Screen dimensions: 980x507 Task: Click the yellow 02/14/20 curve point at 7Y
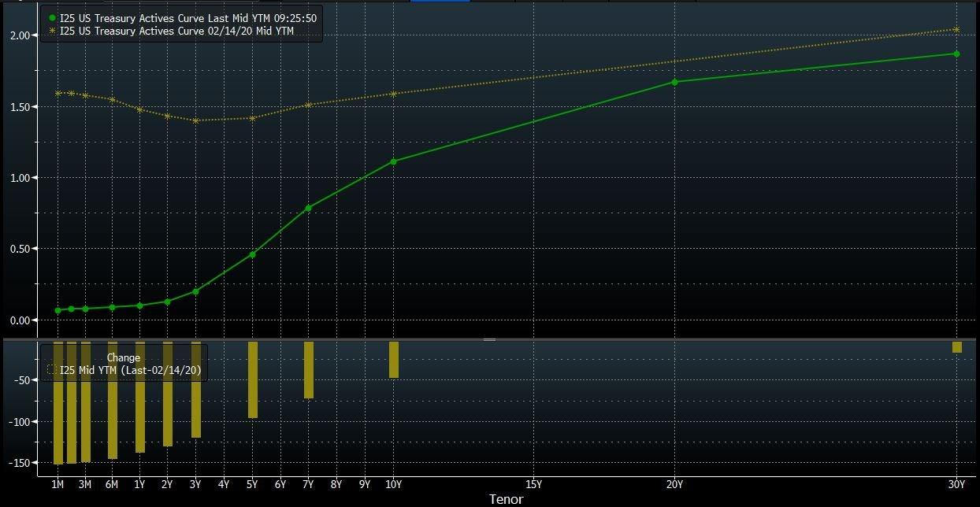(x=309, y=105)
